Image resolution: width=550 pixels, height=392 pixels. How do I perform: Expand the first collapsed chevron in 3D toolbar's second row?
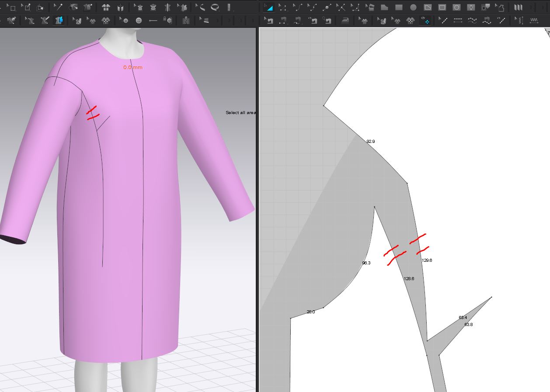[218, 20]
